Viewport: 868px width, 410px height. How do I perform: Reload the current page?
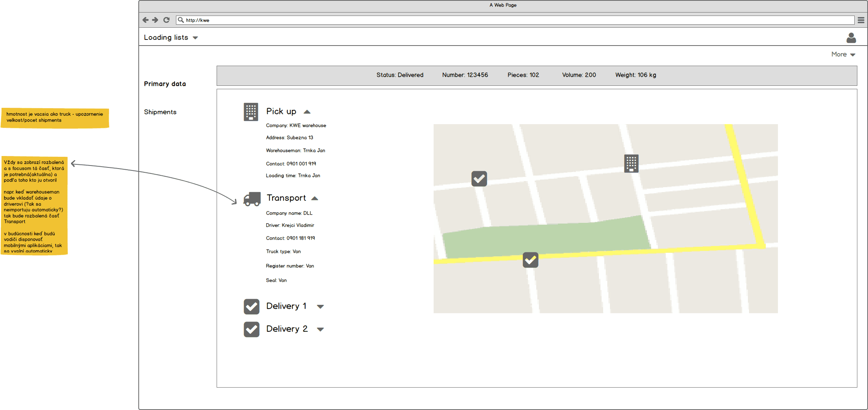point(166,20)
